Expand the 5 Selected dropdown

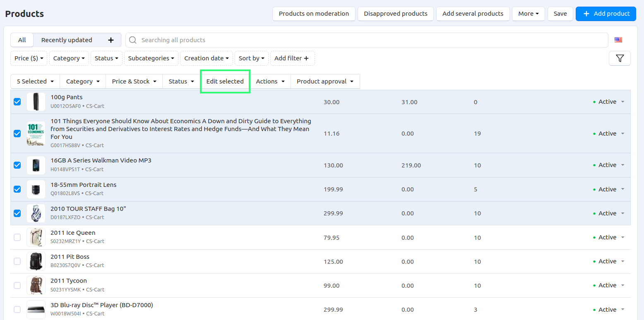pyautogui.click(x=35, y=81)
